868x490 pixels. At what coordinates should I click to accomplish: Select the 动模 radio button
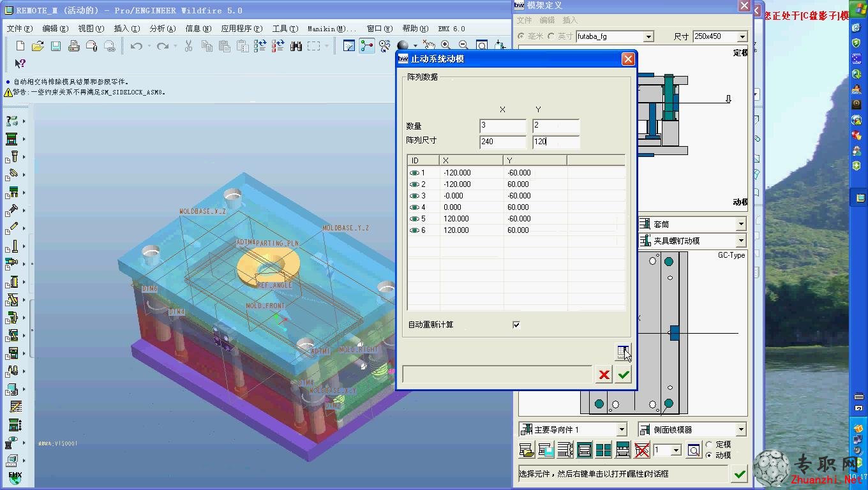tap(709, 455)
